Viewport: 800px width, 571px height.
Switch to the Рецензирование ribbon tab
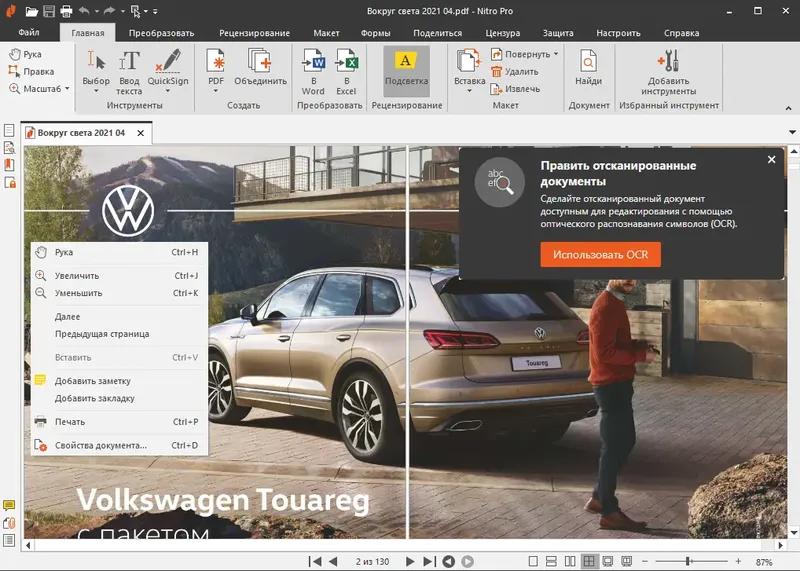click(x=254, y=33)
